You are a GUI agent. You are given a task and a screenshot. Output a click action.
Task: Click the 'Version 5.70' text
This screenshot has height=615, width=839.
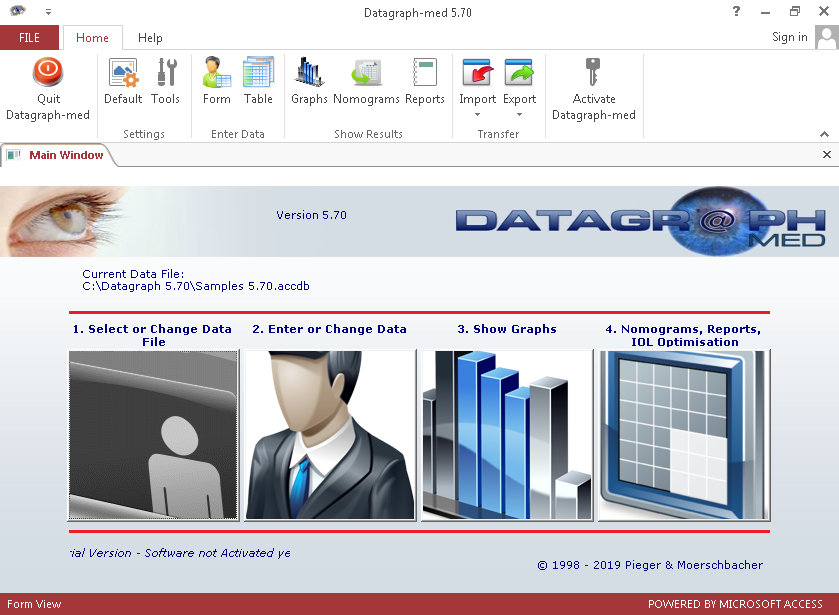coord(311,215)
